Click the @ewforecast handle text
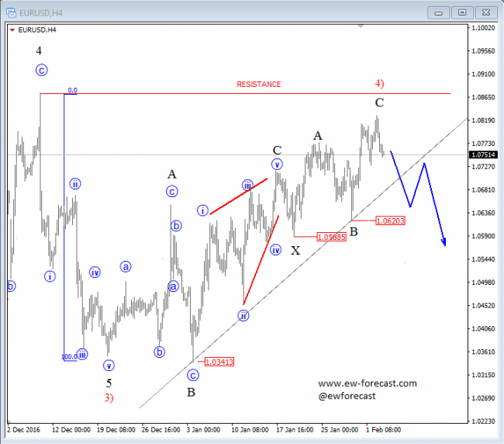The image size is (504, 444). (x=347, y=396)
